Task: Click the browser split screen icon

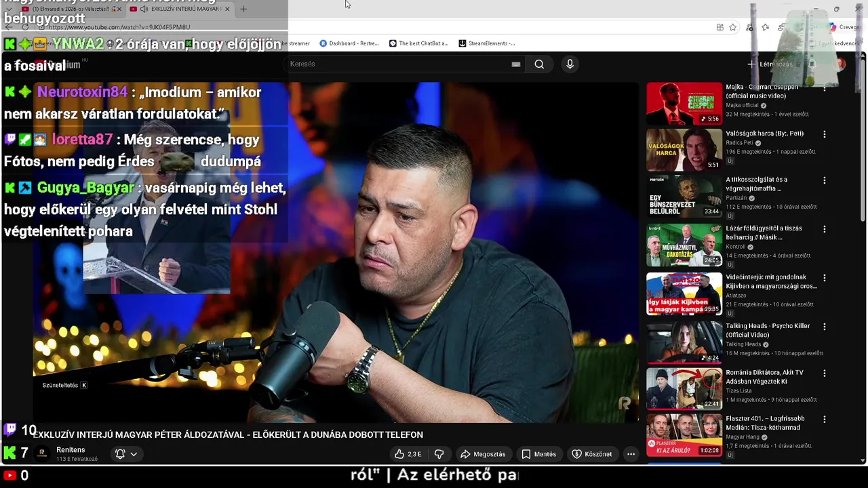Action: tap(719, 27)
